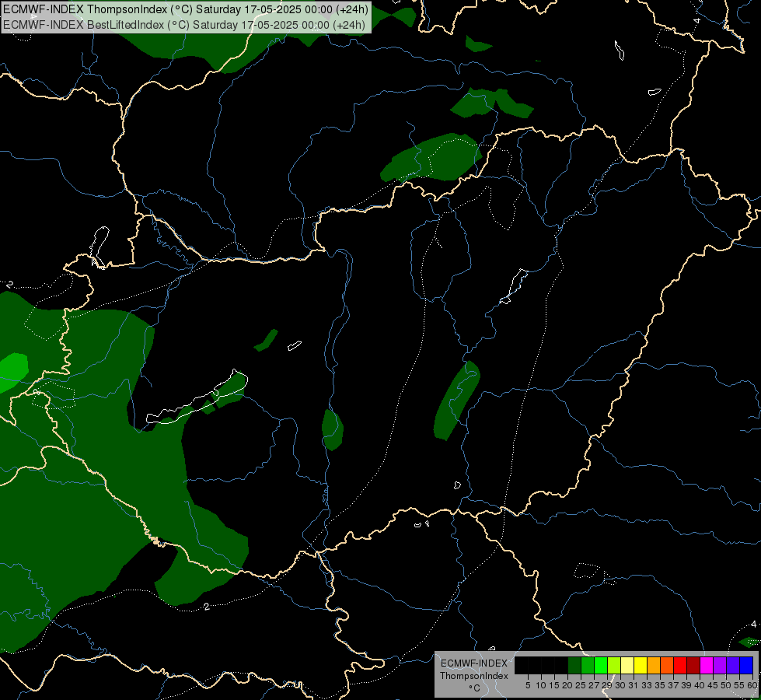Click the ThompsonIndex label in the legend
Screen dimensions: 761x700
(x=474, y=676)
